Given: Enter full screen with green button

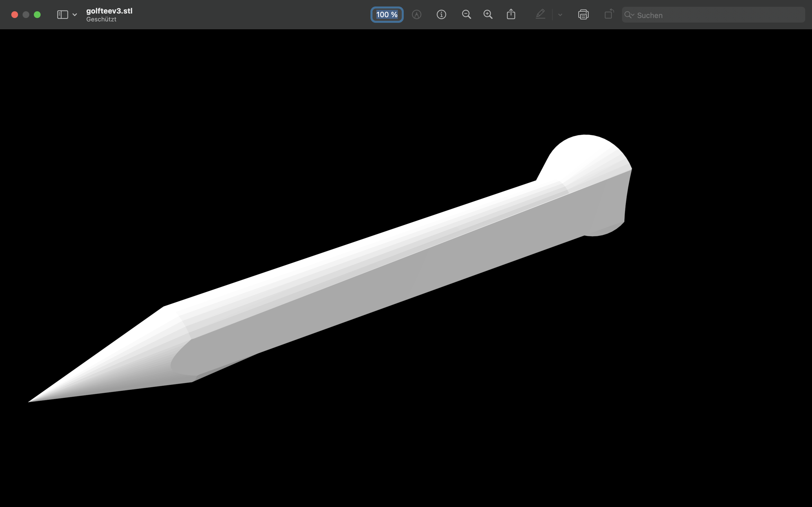Looking at the screenshot, I should click(37, 15).
